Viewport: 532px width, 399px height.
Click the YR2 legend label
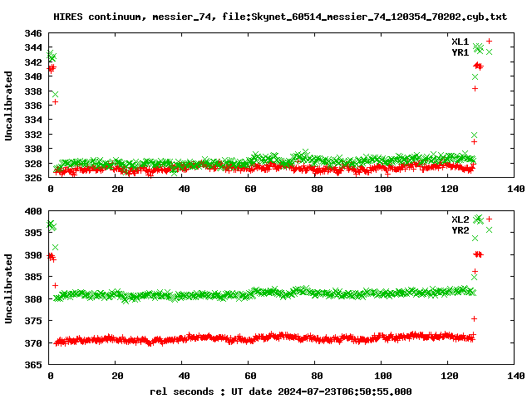460,230
